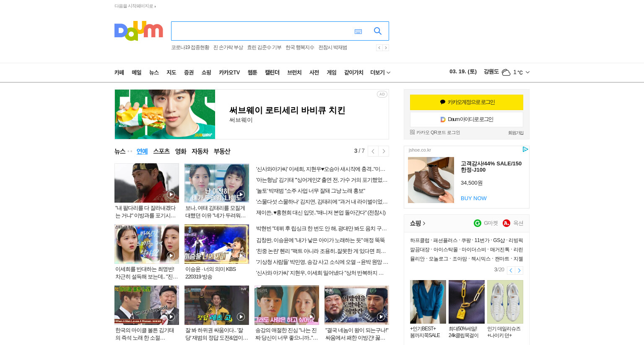Play the '이세희를 반대하는 최명빈' video

[x=171, y=255]
